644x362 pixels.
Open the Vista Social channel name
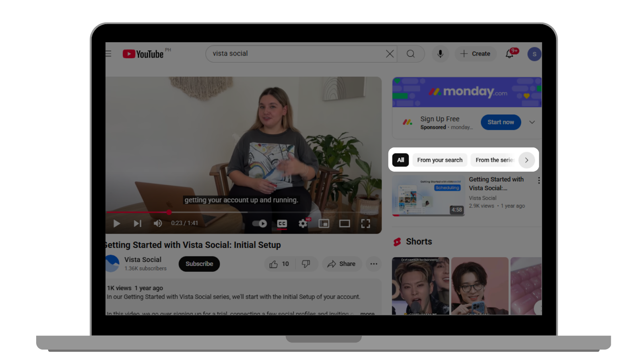coord(143,259)
